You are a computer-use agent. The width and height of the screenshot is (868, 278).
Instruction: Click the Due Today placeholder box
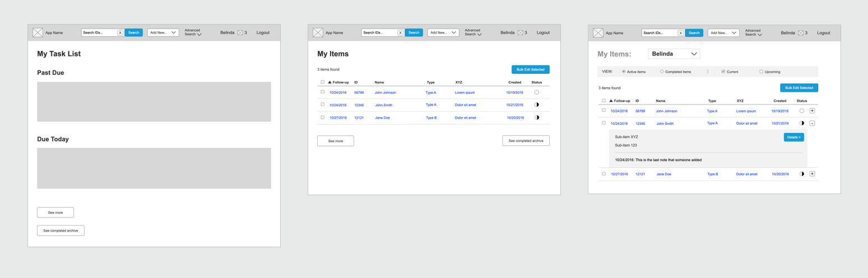154,168
